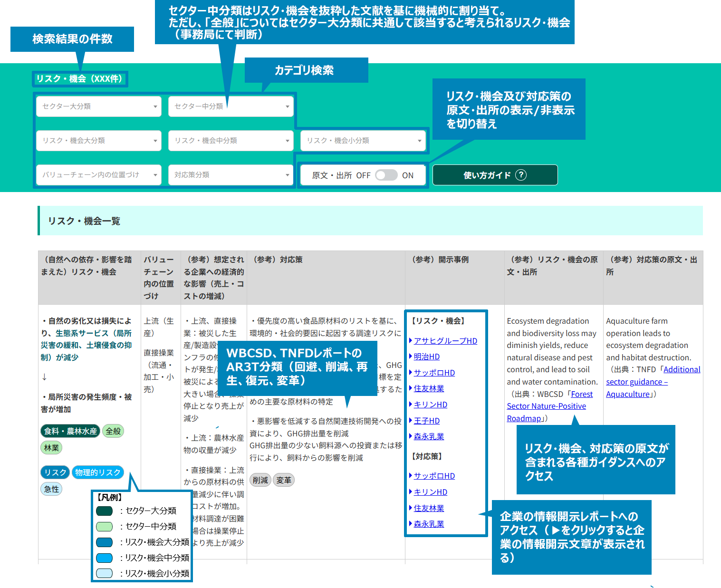Click the 削減 countermeasure tag
This screenshot has width=721, height=588.
(260, 480)
